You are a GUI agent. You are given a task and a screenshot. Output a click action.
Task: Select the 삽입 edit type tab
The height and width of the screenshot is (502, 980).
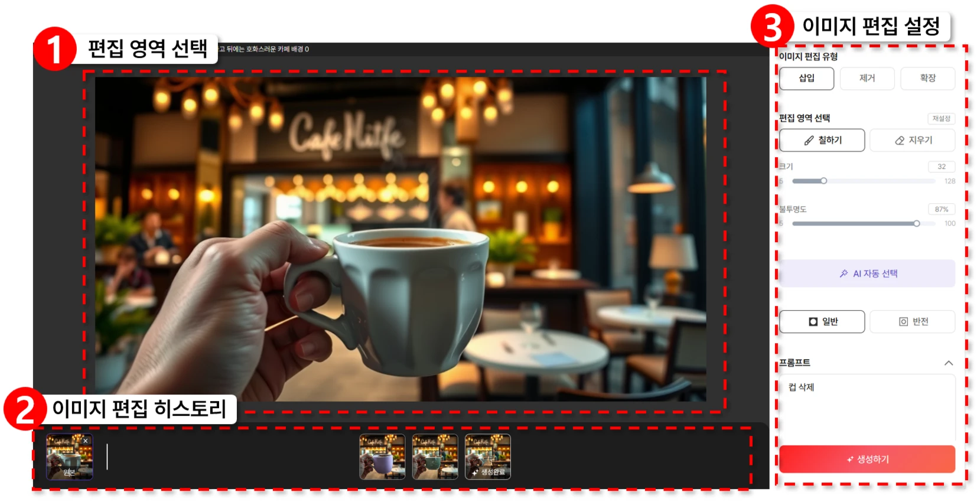pyautogui.click(x=806, y=79)
